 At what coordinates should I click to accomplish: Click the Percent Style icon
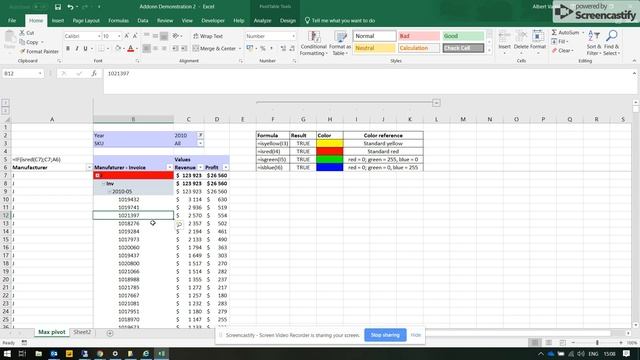pyautogui.click(x=263, y=49)
